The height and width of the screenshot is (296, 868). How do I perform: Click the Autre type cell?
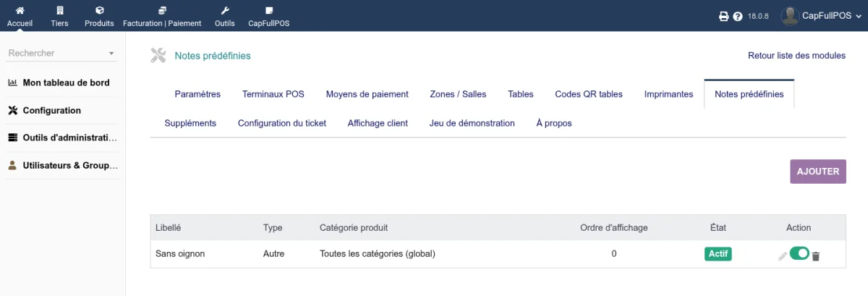pyautogui.click(x=273, y=254)
